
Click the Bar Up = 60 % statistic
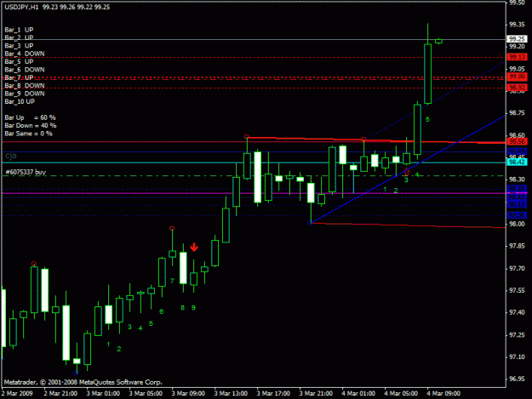[30, 117]
